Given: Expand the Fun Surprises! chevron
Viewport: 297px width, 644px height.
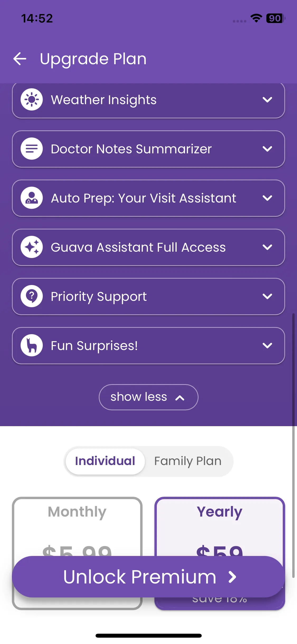Looking at the screenshot, I should (267, 346).
